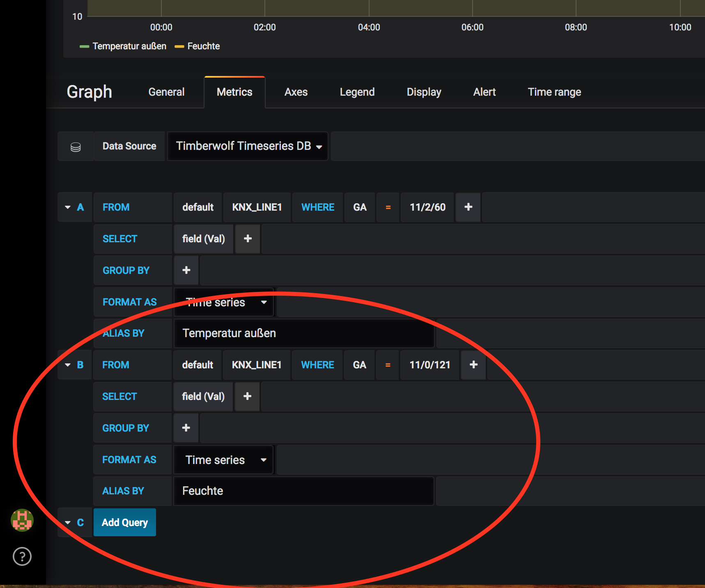Edit tag value 11/0/121 in query B
Image resolution: width=705 pixels, height=588 pixels.
coord(430,365)
